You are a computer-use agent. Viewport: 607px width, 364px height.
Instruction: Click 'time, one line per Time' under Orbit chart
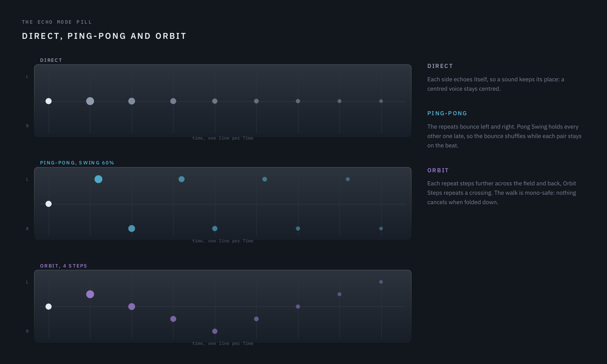click(x=223, y=343)
